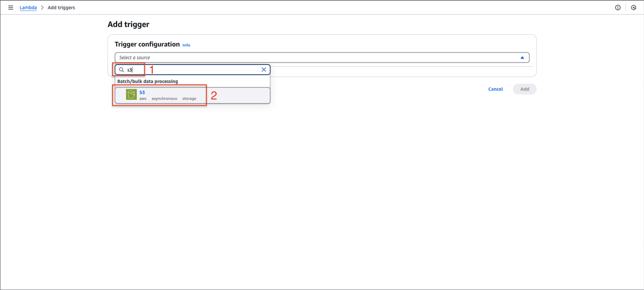Open the Info link beside Trigger configuration

(x=186, y=45)
